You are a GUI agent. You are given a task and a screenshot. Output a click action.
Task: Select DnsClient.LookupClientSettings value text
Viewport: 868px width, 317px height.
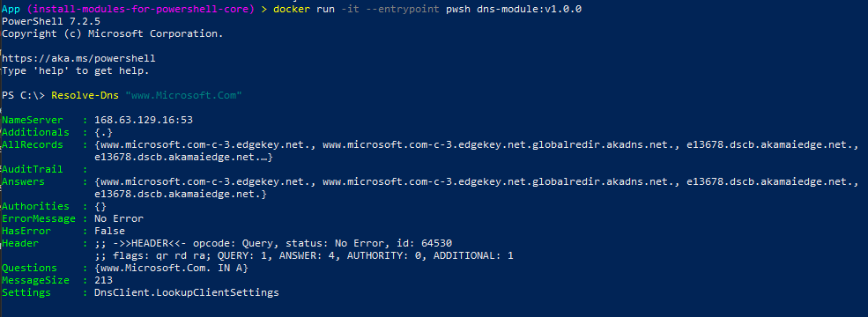point(187,292)
